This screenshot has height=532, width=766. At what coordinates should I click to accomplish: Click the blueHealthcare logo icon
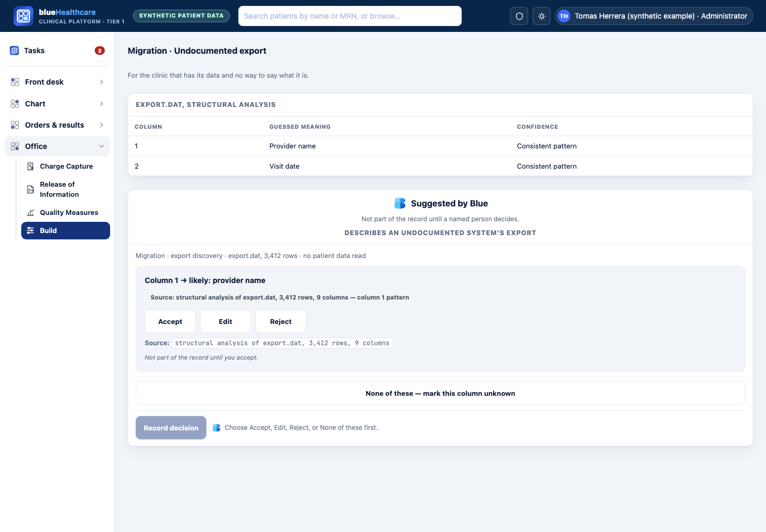(x=23, y=16)
